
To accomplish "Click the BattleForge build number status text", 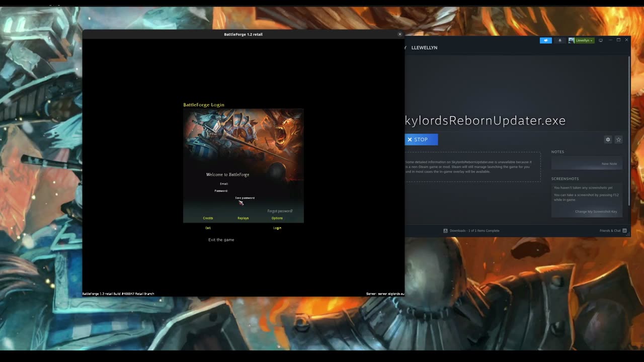I will click(x=118, y=294).
